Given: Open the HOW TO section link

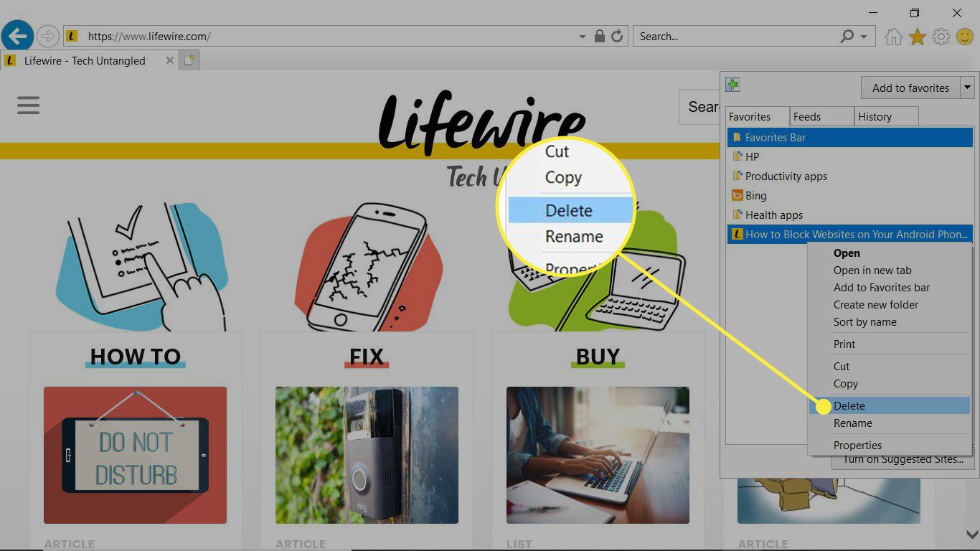Looking at the screenshot, I should point(136,357).
